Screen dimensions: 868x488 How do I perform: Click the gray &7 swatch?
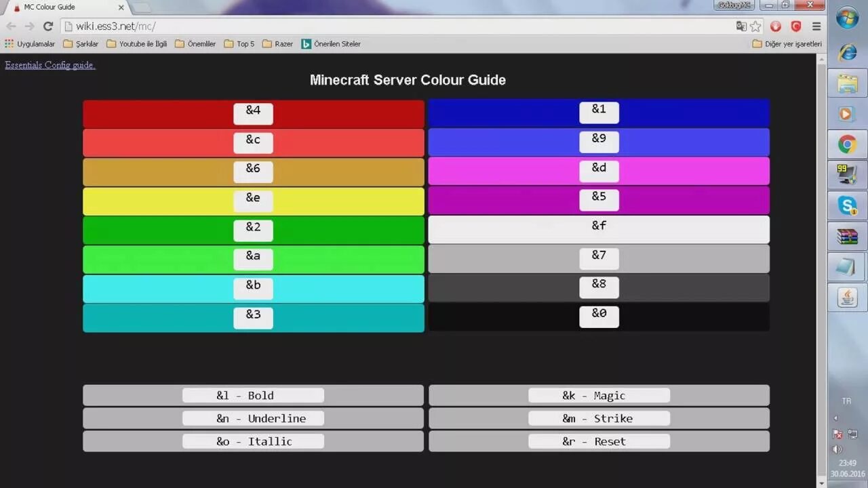click(x=599, y=258)
